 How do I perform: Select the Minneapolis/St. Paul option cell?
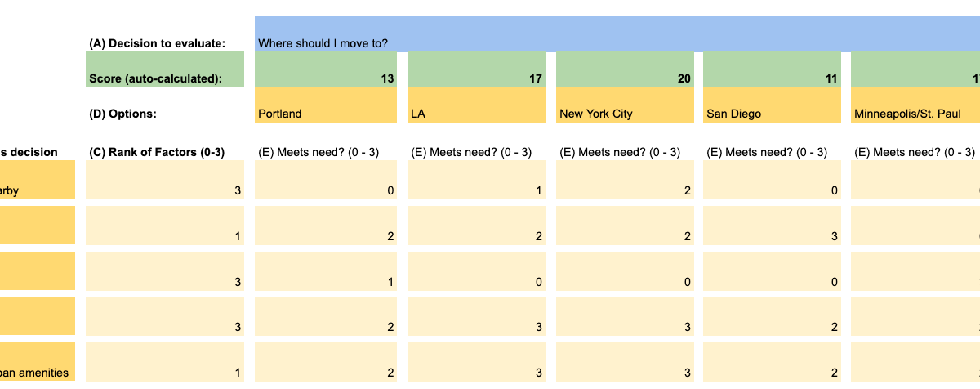click(915, 105)
